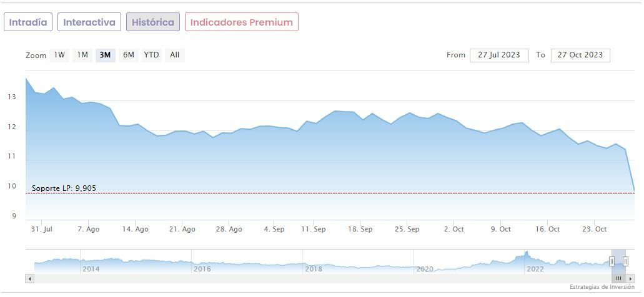Select the Histórica tab

click(x=153, y=22)
